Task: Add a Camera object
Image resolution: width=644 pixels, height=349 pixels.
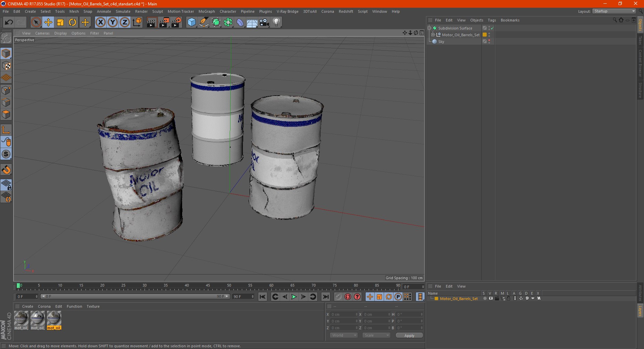Action: tap(264, 22)
